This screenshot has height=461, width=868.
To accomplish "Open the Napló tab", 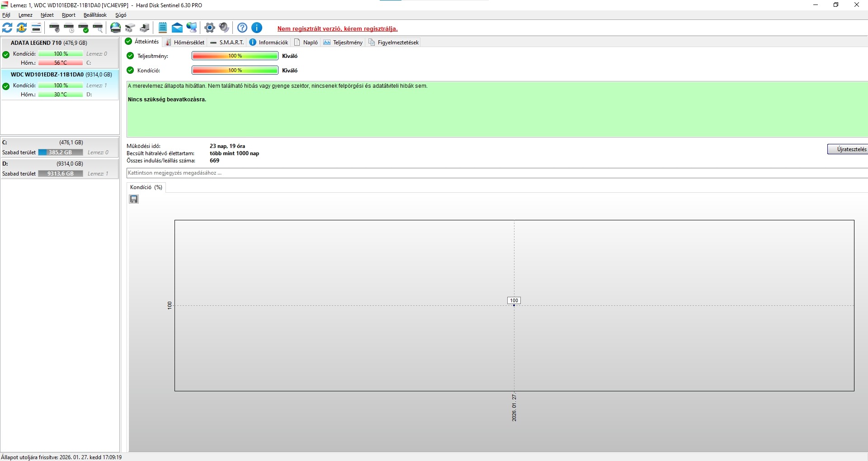I will tap(306, 42).
